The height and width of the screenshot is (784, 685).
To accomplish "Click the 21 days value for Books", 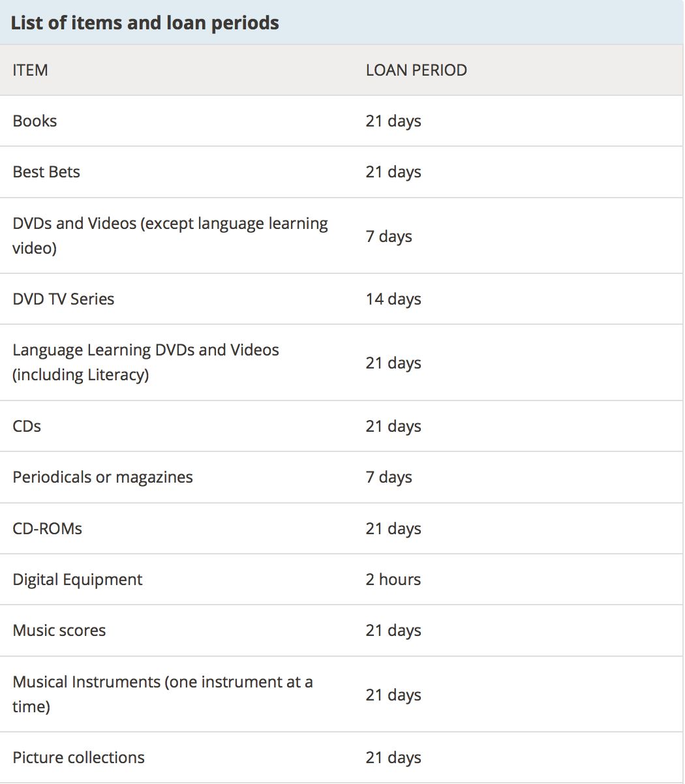I will tap(393, 121).
